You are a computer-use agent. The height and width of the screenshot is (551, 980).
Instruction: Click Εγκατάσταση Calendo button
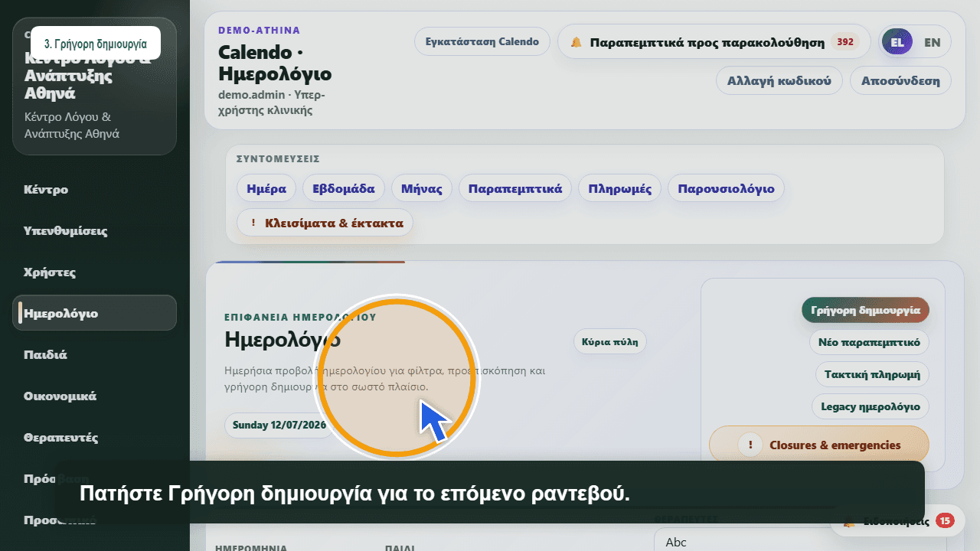pyautogui.click(x=482, y=41)
